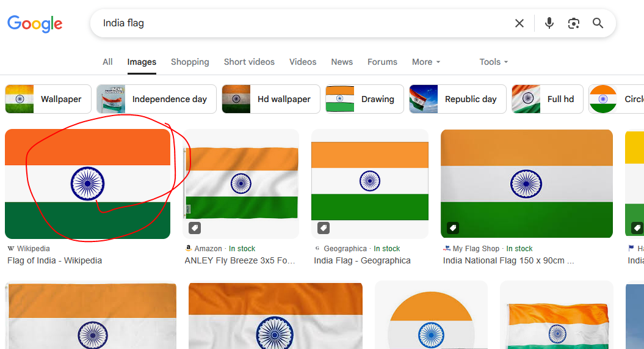Viewport: 644px width, 349px height.
Task: Click the Geographica favicon icon
Action: pos(317,248)
